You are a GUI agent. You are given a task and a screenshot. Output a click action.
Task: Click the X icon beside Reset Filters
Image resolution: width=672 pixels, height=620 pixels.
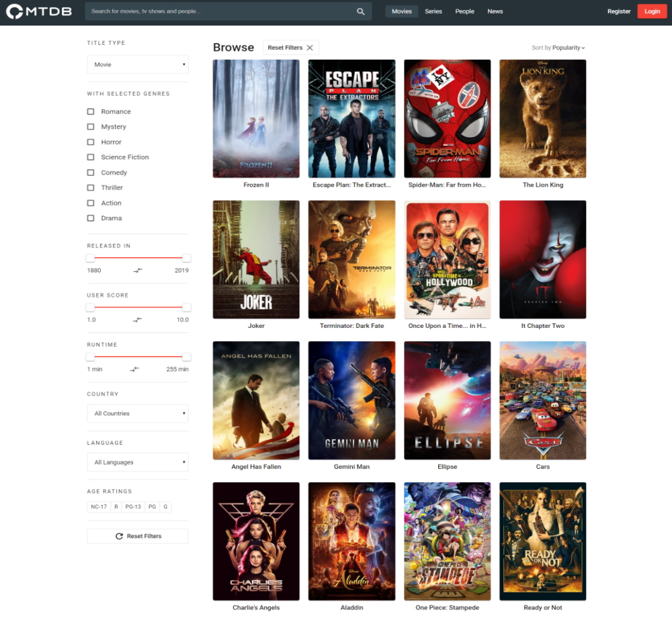[310, 48]
